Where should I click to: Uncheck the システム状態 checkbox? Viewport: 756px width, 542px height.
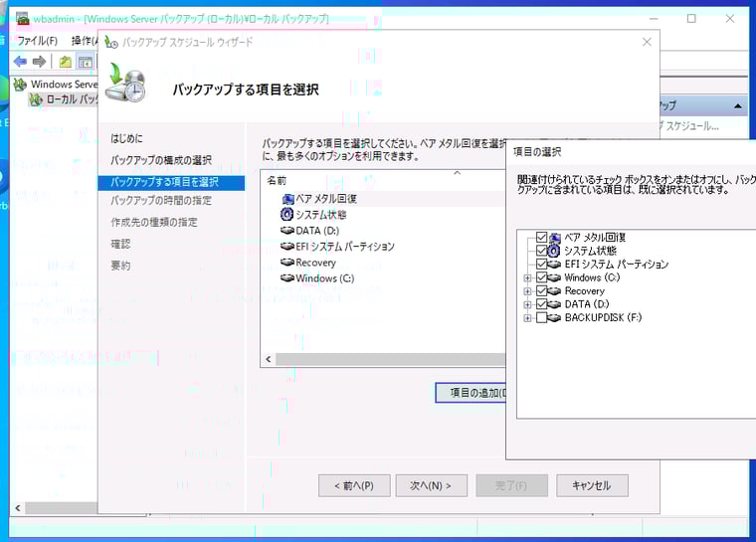(541, 251)
